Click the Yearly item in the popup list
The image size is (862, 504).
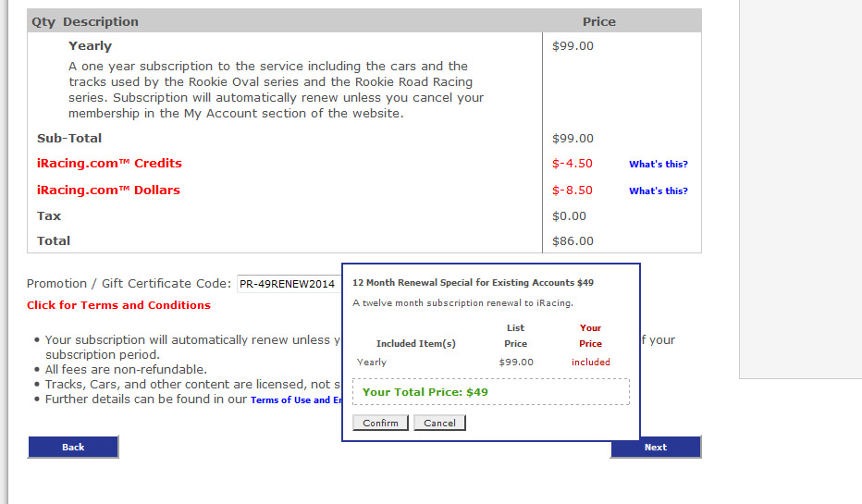(372, 363)
